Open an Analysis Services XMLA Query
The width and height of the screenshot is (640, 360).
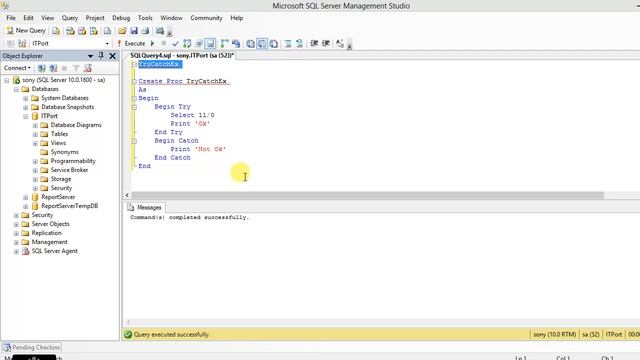(x=94, y=31)
